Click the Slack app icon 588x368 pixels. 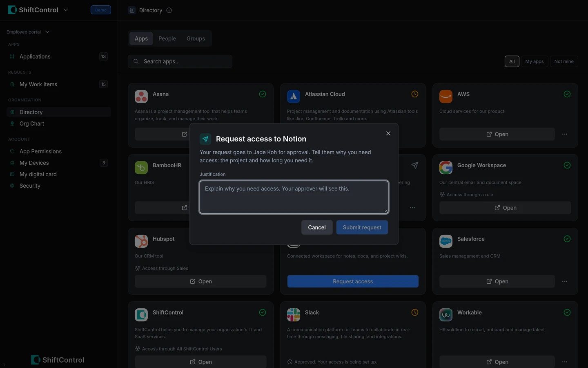click(x=294, y=315)
